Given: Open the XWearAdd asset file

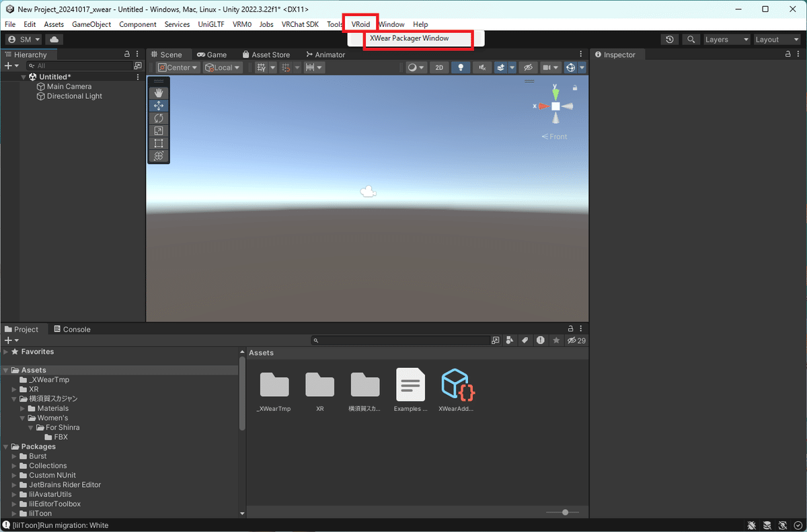Looking at the screenshot, I should click(x=457, y=390).
